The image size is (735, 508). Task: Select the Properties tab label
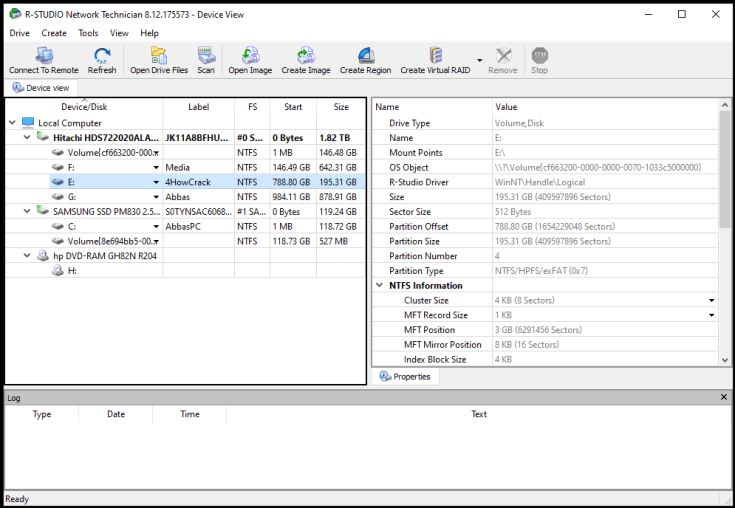pyautogui.click(x=412, y=376)
